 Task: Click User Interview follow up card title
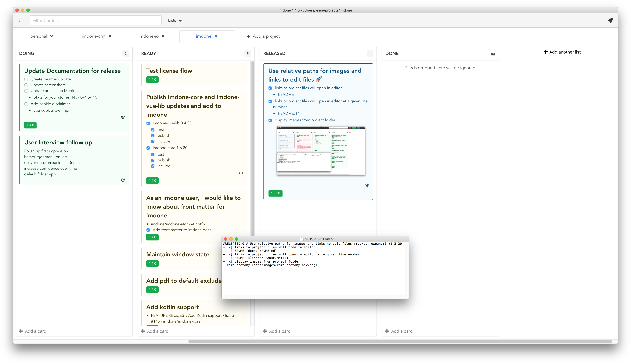[x=58, y=142]
